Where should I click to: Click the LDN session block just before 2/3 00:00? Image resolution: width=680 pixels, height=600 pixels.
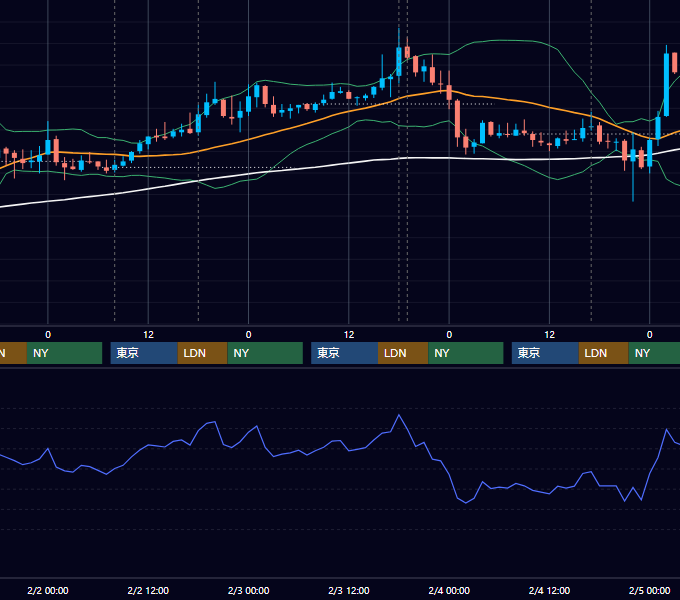click(203, 353)
